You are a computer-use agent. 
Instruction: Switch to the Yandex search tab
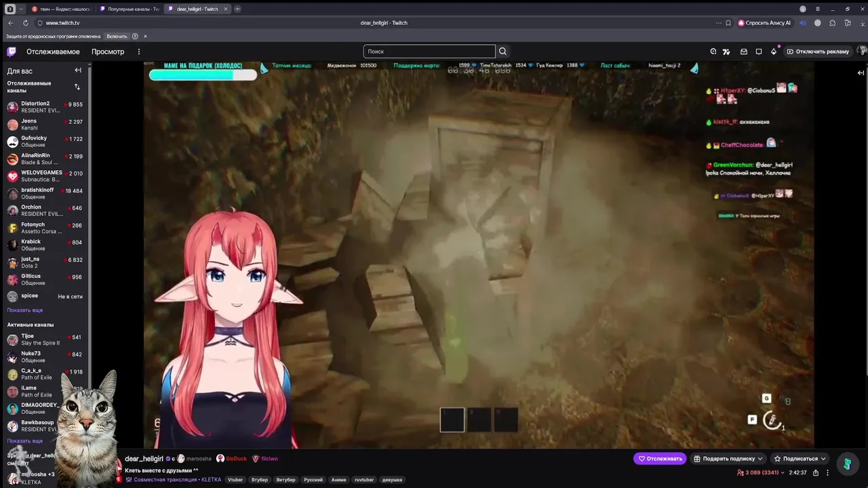(x=60, y=9)
